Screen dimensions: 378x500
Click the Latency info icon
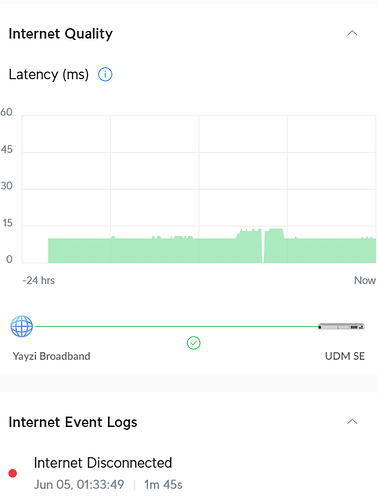105,74
